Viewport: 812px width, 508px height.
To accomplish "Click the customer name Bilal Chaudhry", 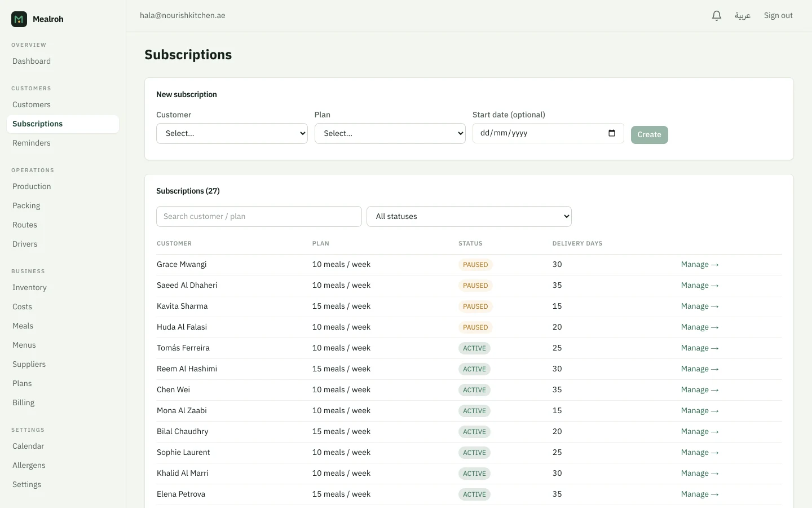I will pyautogui.click(x=182, y=432).
